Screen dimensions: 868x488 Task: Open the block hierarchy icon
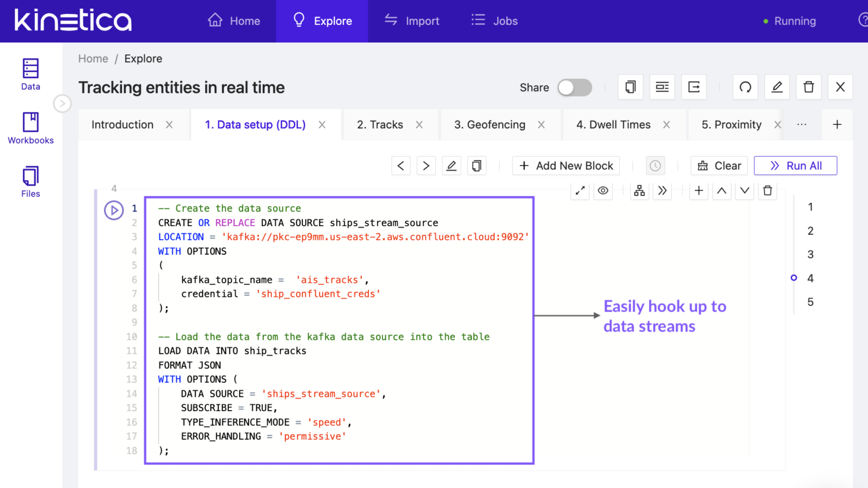639,191
